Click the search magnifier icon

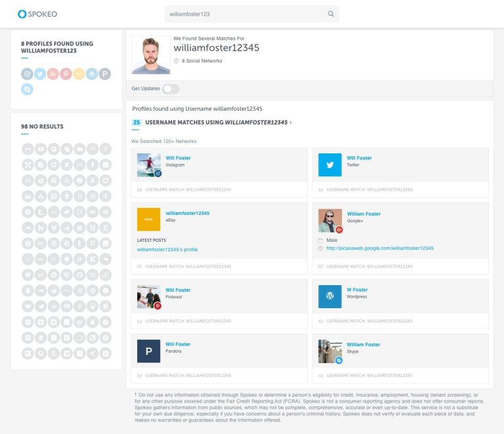(331, 14)
